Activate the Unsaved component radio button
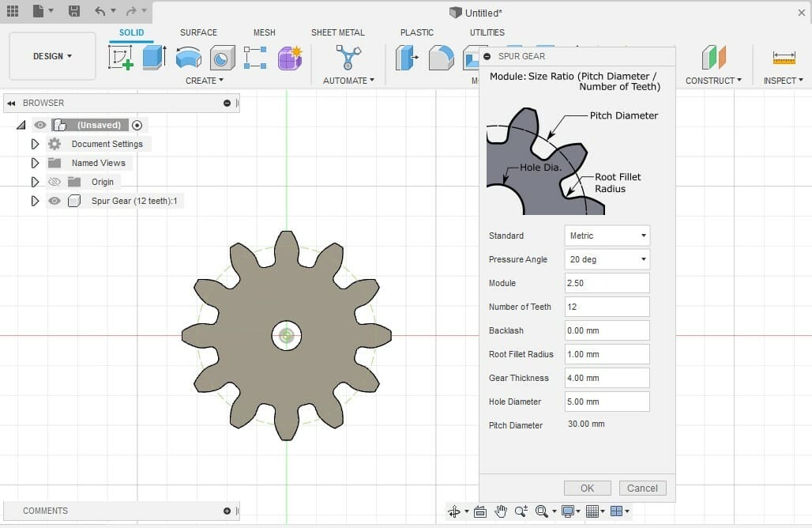This screenshot has height=528, width=812. click(137, 125)
